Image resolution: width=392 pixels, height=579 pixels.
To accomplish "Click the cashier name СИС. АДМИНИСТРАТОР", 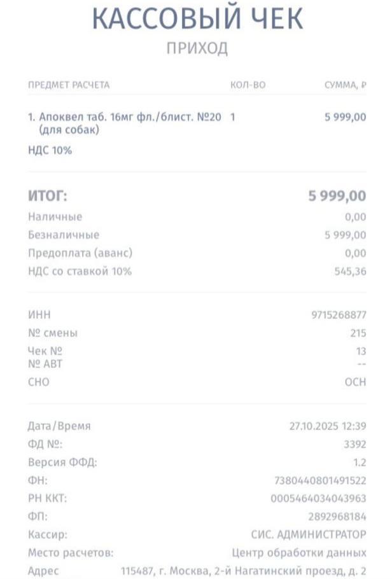I will (x=309, y=534).
